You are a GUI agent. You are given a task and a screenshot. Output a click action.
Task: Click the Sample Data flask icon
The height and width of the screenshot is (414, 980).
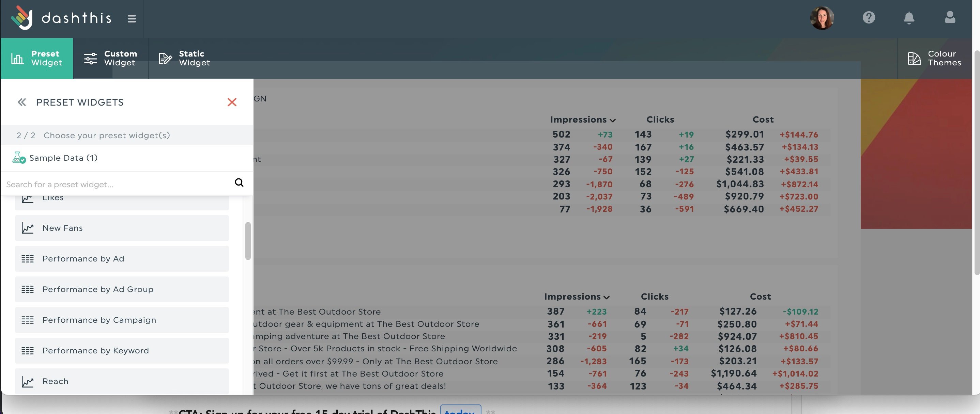[x=19, y=158]
